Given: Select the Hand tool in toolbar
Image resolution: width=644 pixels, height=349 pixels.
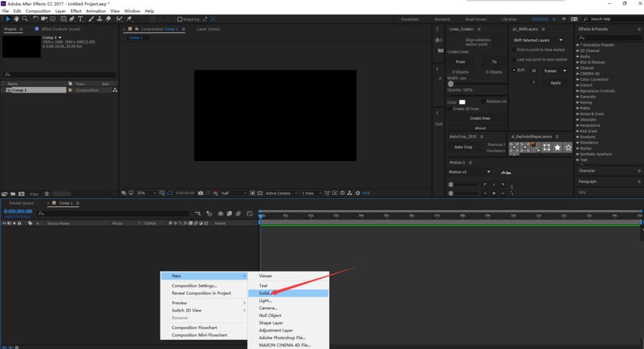Looking at the screenshot, I should click(x=16, y=19).
